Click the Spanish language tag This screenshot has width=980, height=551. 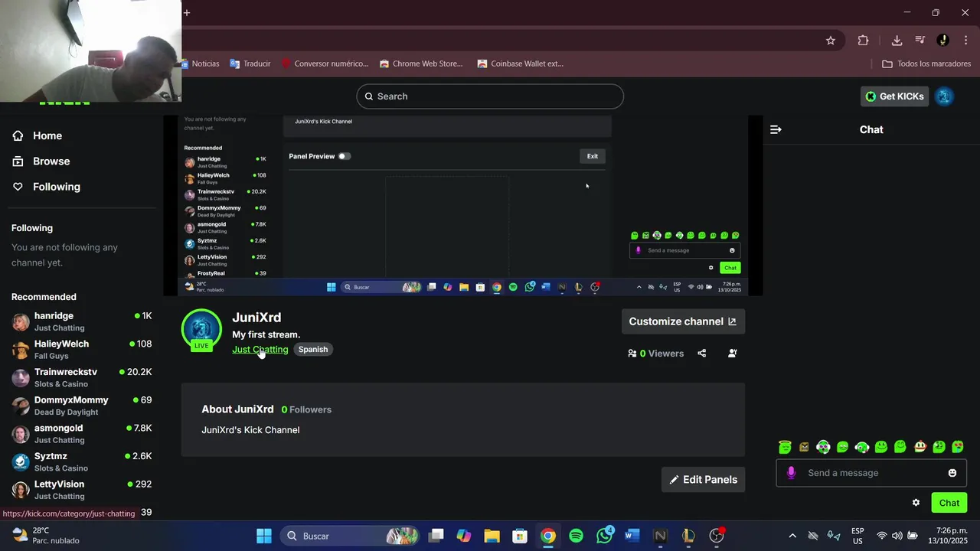pos(313,350)
